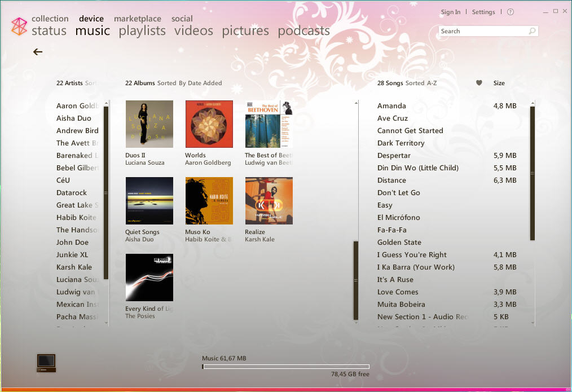Click the heart rating column icon
This screenshot has width=572, height=392.
pos(479,83)
